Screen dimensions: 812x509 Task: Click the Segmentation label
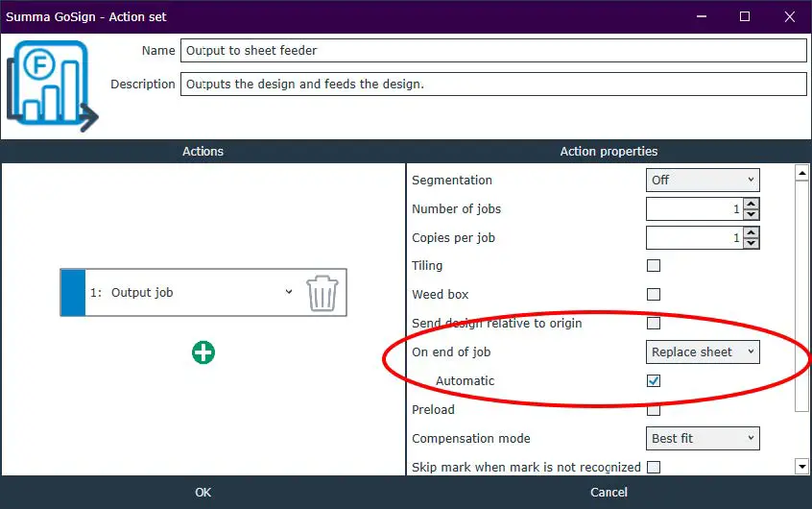coord(451,180)
